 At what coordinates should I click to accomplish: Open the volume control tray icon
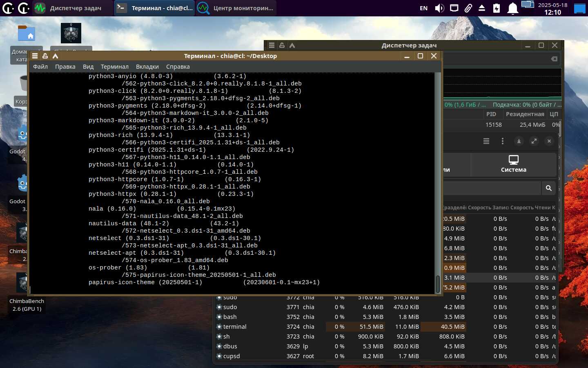439,8
